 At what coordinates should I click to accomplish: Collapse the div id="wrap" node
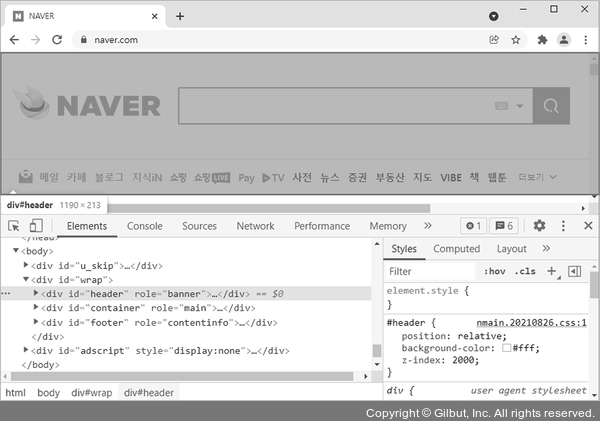pos(26,279)
